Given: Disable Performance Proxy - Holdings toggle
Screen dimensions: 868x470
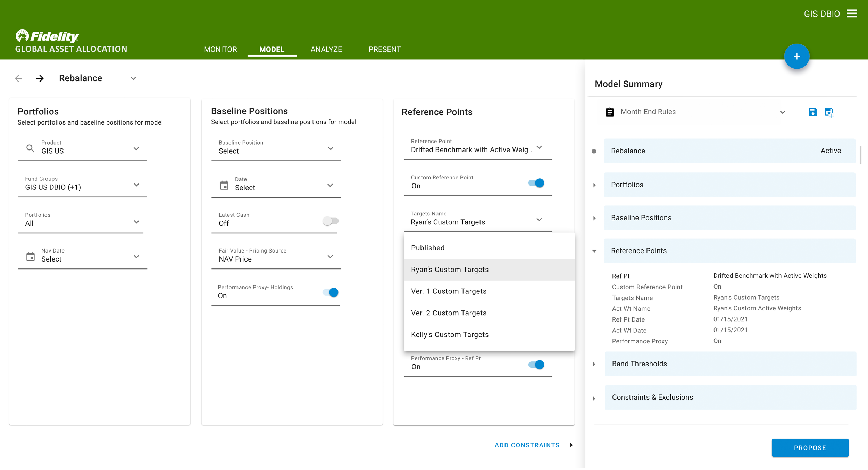Looking at the screenshot, I should tap(331, 292).
